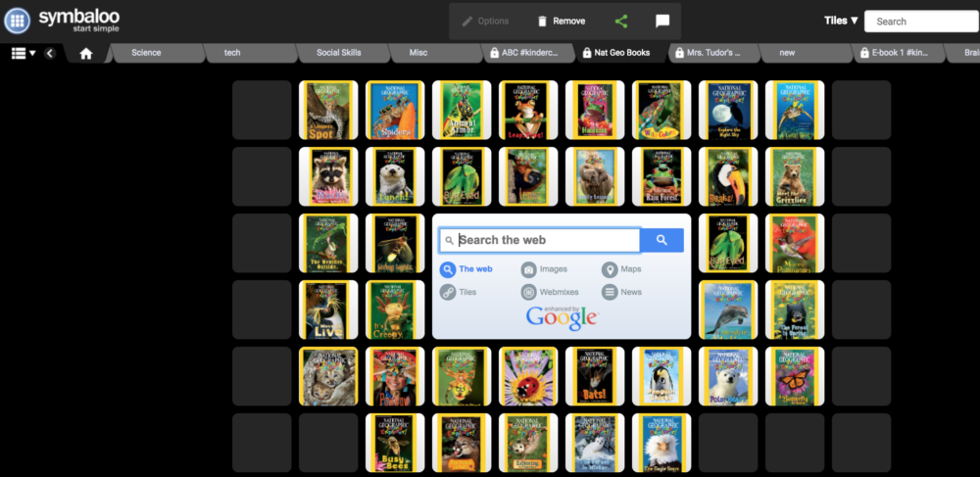Image resolution: width=980 pixels, height=477 pixels.
Task: Select the Tiles search option
Action: [x=458, y=292]
